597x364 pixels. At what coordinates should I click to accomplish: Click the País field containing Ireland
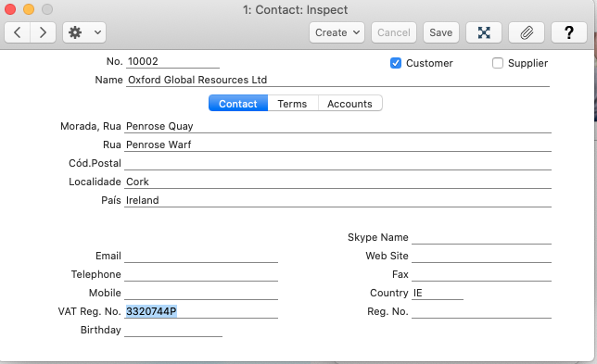pos(337,200)
